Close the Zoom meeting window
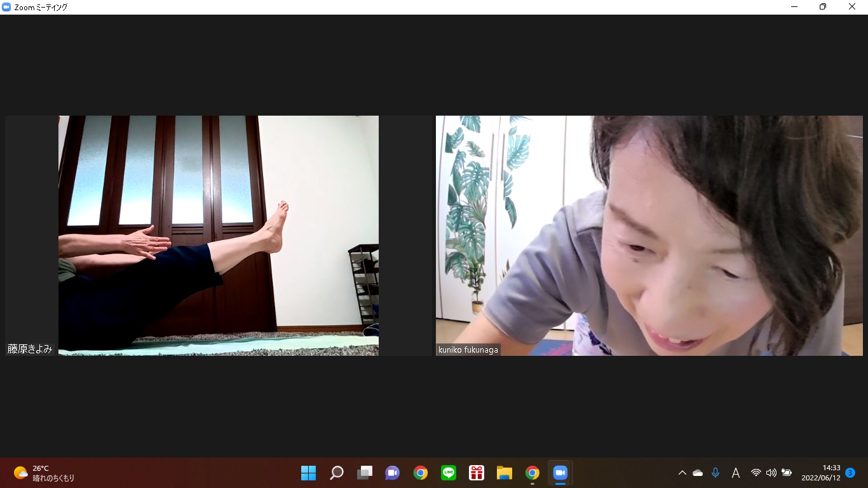The height and width of the screenshot is (488, 868). (852, 7)
